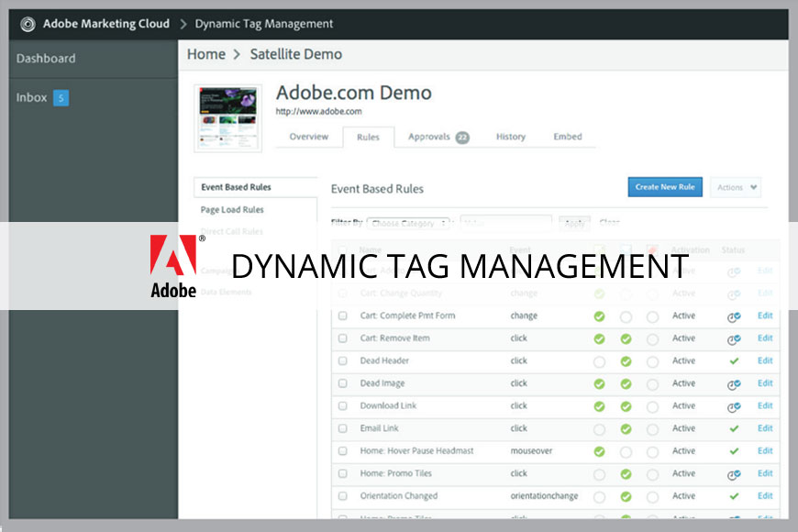Click the Home: Promo Tiles rule name
Viewport: 798px width, 532px height.
click(396, 473)
